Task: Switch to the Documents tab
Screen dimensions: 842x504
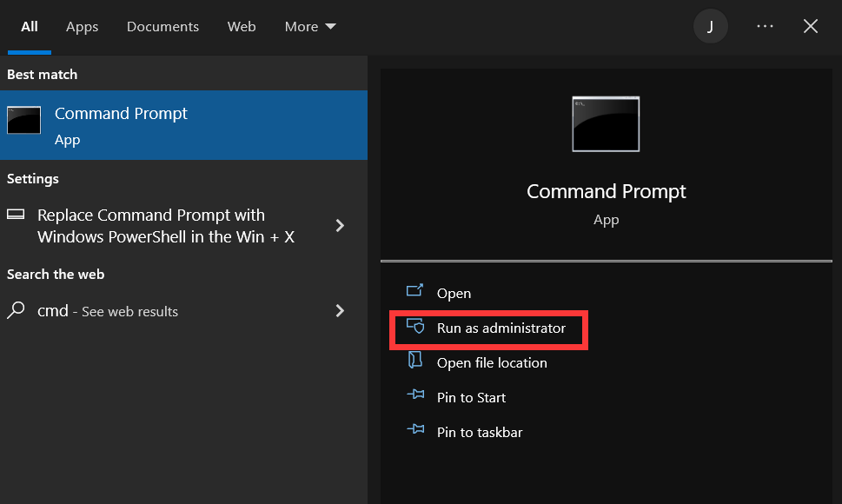Action: (x=162, y=27)
